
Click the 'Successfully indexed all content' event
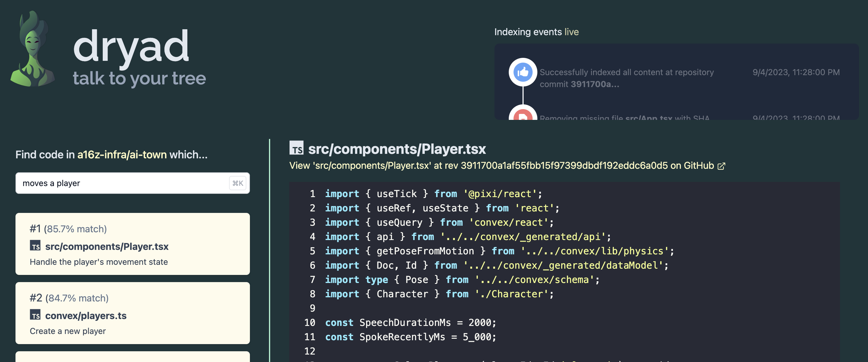pyautogui.click(x=627, y=78)
